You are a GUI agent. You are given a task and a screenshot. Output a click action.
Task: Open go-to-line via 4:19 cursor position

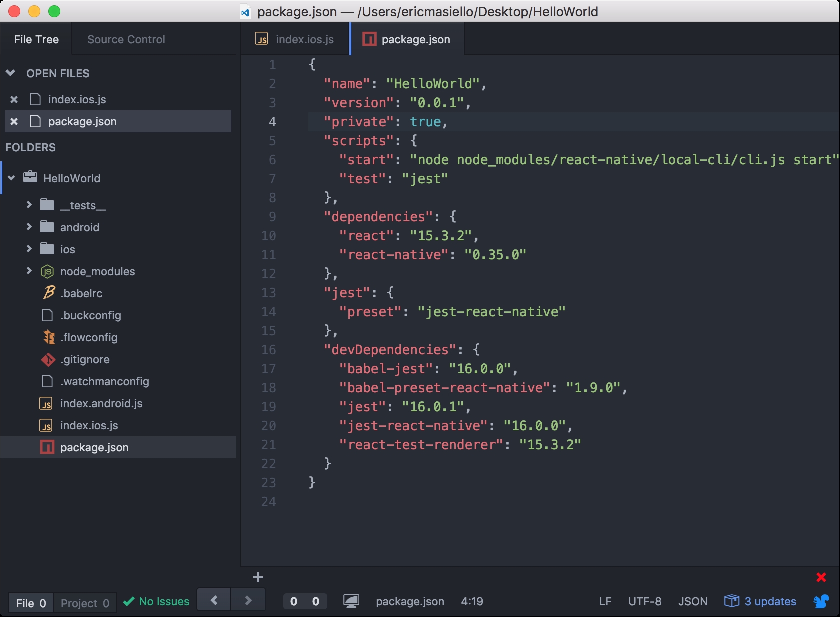point(472,601)
